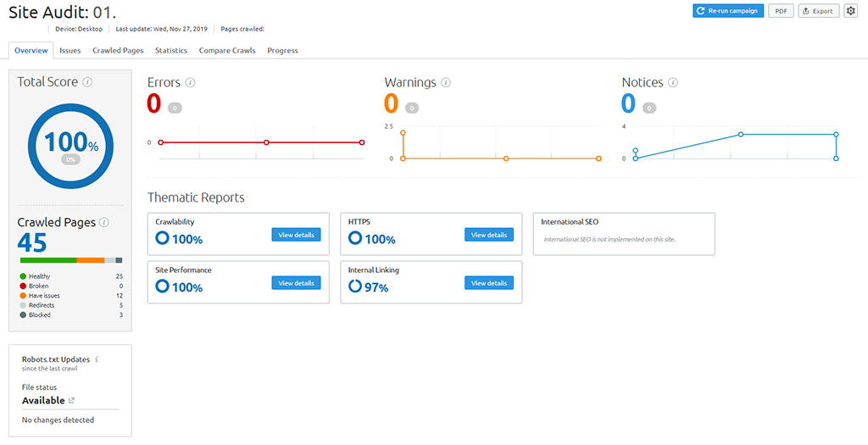View details for Internal Linking report
This screenshot has height=445, width=868.
tap(489, 283)
